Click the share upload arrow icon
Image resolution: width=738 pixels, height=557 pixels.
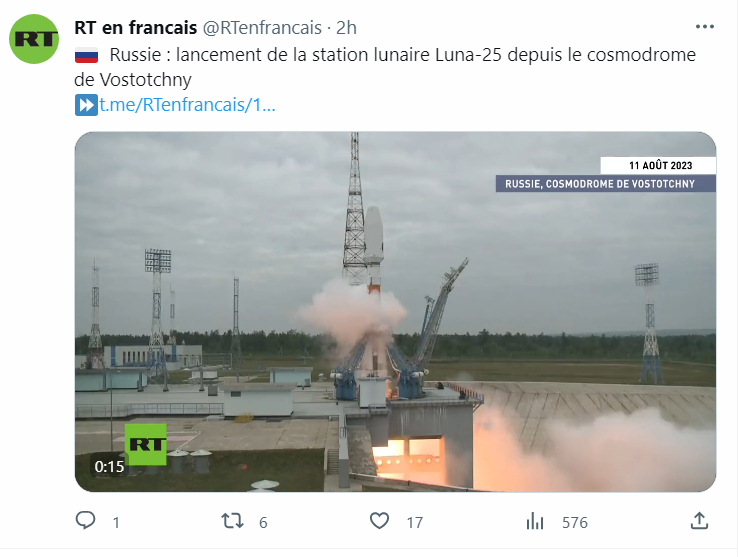click(699, 521)
